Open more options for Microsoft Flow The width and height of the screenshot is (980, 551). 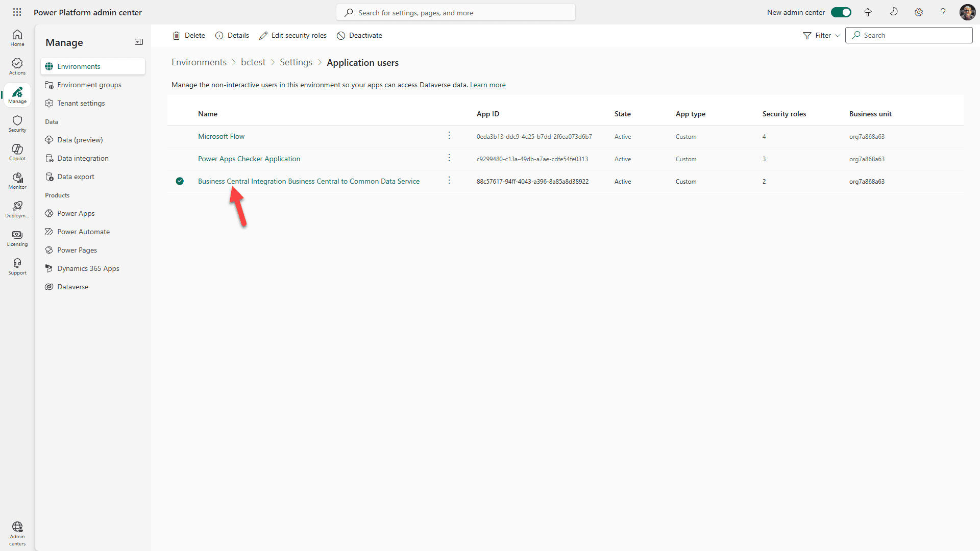point(449,136)
